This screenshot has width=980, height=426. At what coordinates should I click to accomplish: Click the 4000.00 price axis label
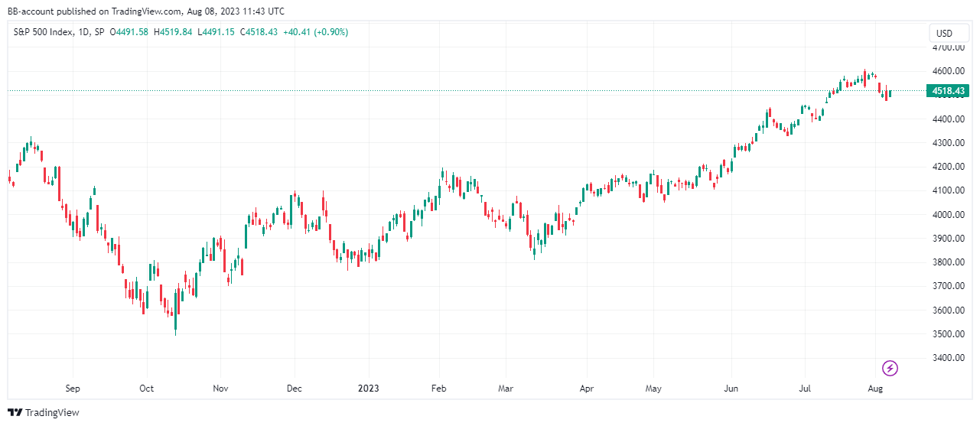(947, 215)
